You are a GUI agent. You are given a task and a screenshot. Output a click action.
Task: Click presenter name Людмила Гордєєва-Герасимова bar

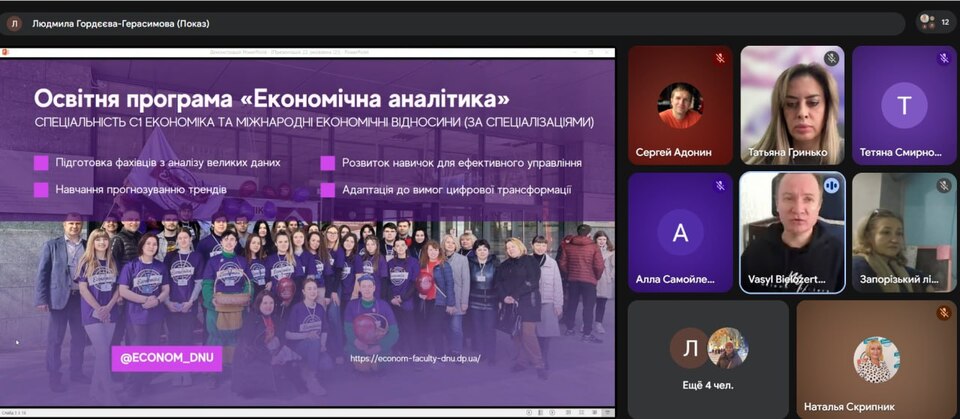pyautogui.click(x=120, y=23)
